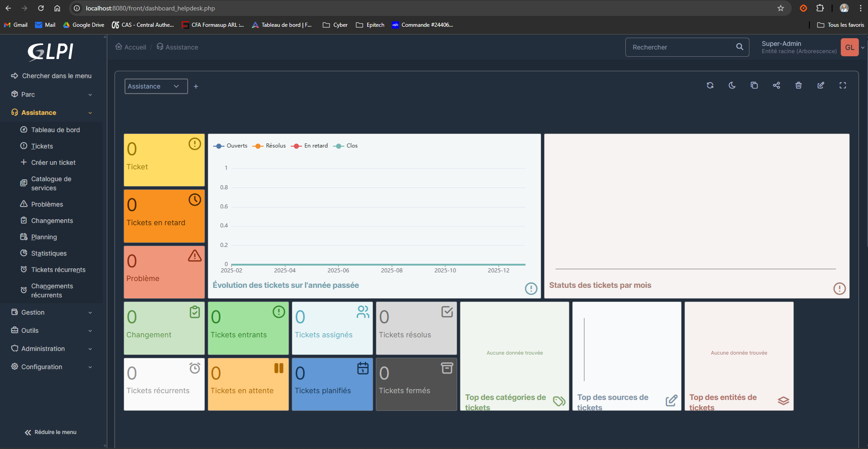The image size is (868, 449).
Task: Collapse the sidebar with Réduire le menu
Action: tap(50, 432)
